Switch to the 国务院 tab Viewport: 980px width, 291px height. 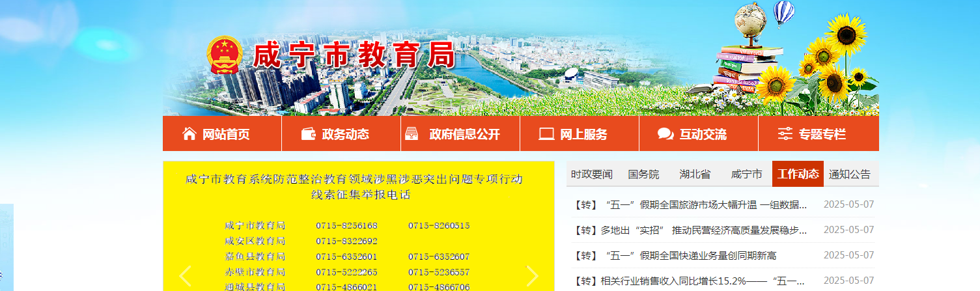pos(643,174)
